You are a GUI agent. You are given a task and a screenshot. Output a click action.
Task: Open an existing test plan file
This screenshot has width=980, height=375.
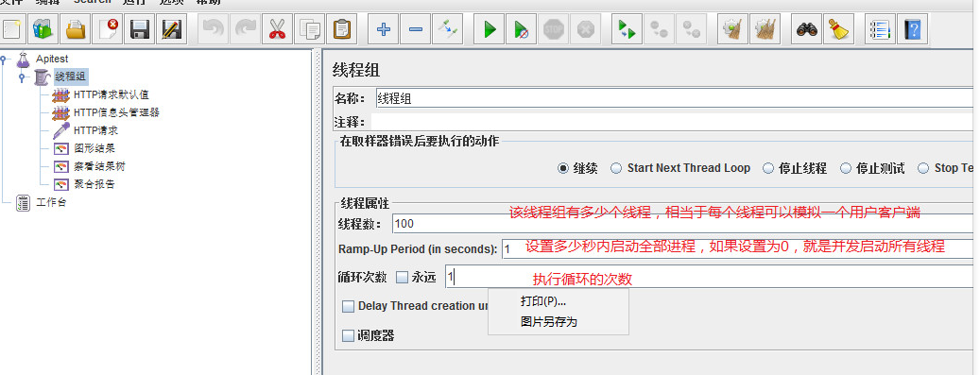[76, 29]
